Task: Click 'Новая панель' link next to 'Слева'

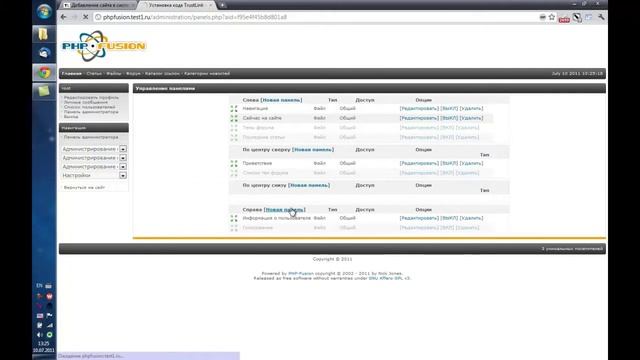Action: 281,100
